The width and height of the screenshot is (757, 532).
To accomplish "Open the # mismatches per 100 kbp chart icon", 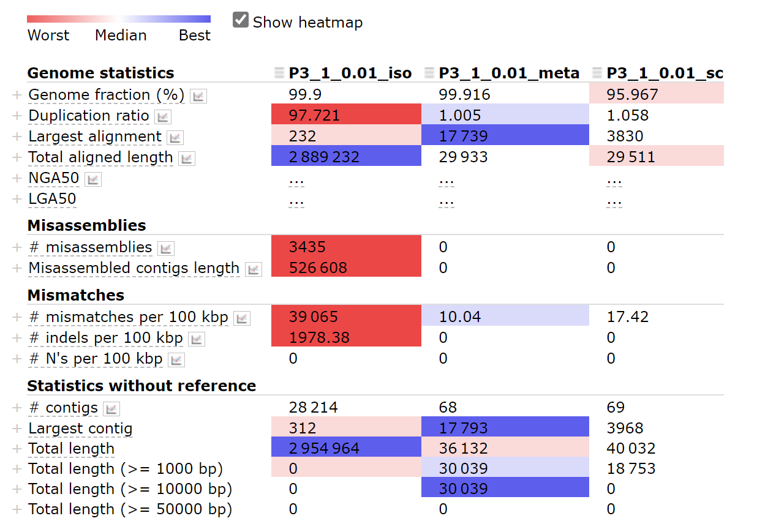I will tap(242, 318).
